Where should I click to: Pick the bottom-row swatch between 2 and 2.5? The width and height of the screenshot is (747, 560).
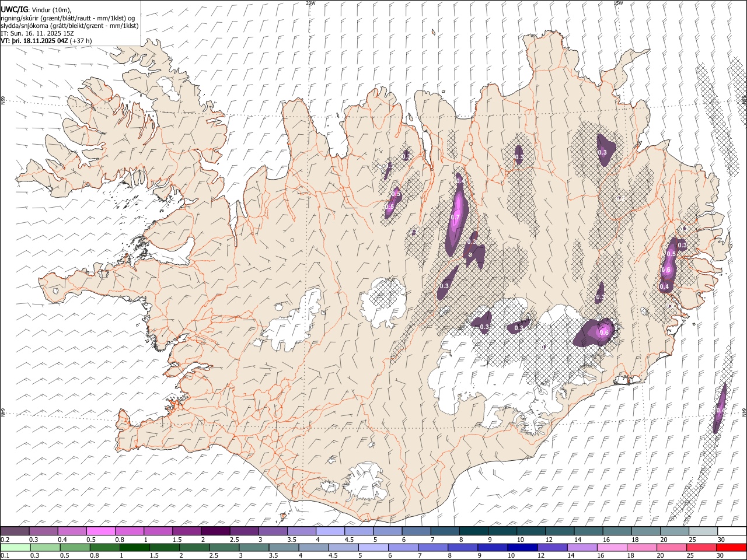194,547
